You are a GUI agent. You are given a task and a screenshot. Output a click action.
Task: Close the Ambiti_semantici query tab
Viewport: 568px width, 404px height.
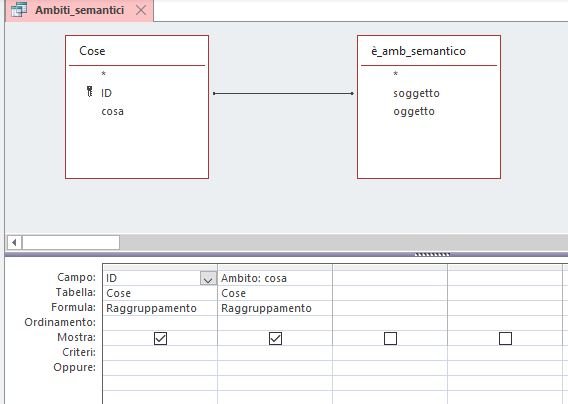(141, 10)
